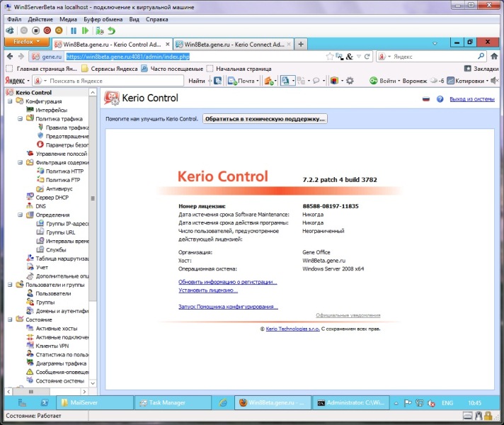Open Internet Explorer from the guest taskbar
Viewport: 504px width, 425px height.
pos(223,402)
